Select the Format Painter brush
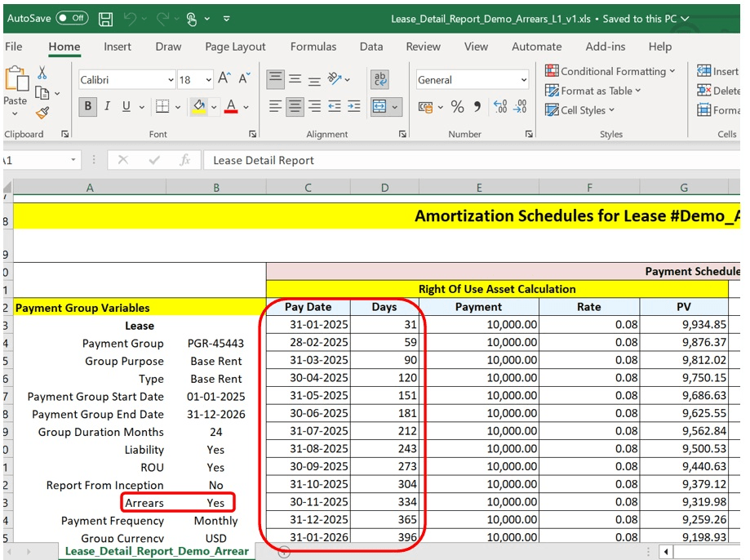This screenshot has width=750, height=560. [42, 113]
